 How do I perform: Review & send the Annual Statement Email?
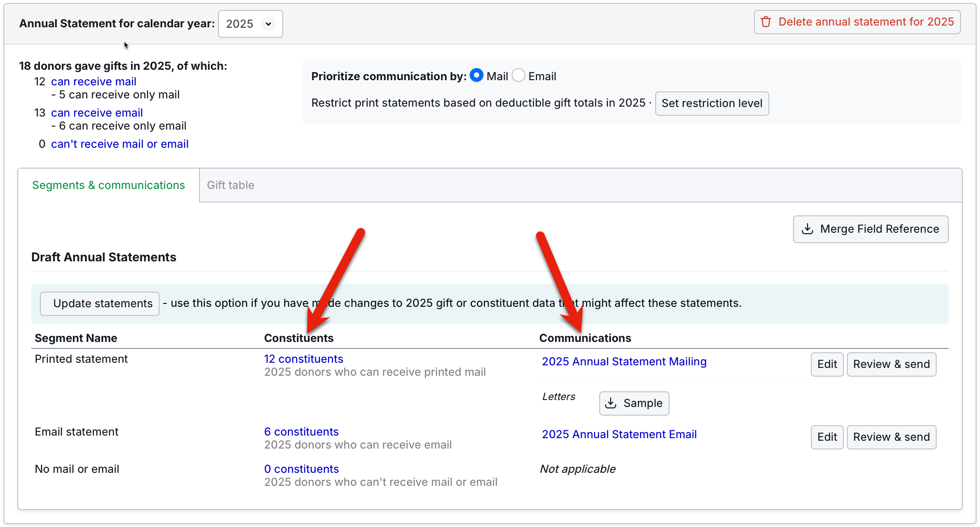(x=891, y=437)
